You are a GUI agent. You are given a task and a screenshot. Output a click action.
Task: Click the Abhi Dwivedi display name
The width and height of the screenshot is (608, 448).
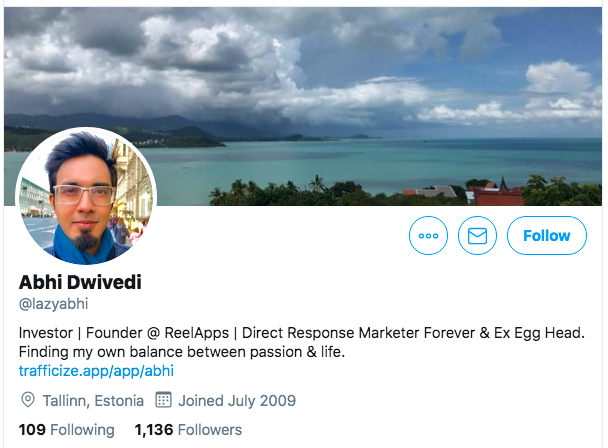point(80,282)
